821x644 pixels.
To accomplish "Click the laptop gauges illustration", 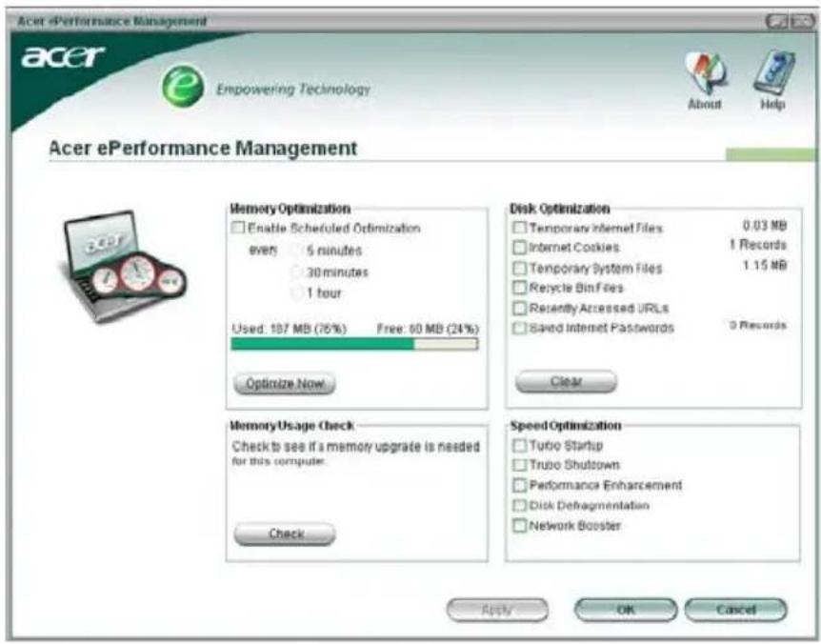I will point(125,266).
